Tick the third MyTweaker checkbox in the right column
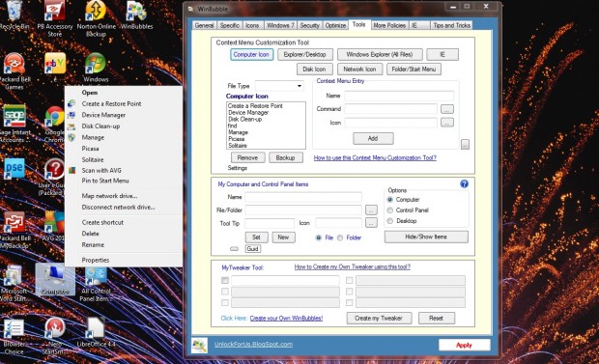Viewport: 599px width, 364px height. click(349, 302)
